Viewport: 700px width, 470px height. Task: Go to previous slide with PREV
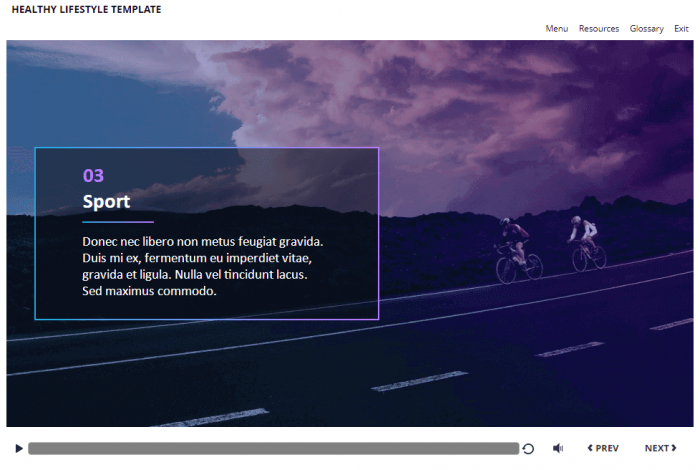602,449
